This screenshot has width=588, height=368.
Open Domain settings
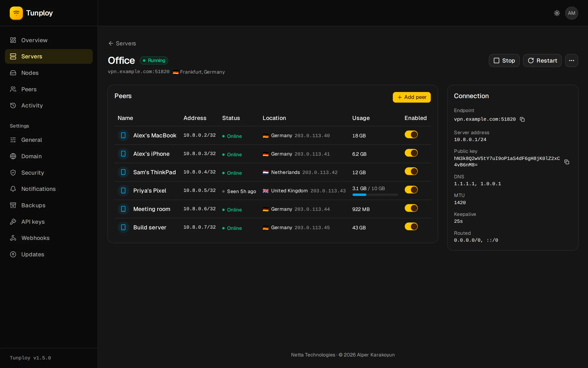(x=49, y=156)
